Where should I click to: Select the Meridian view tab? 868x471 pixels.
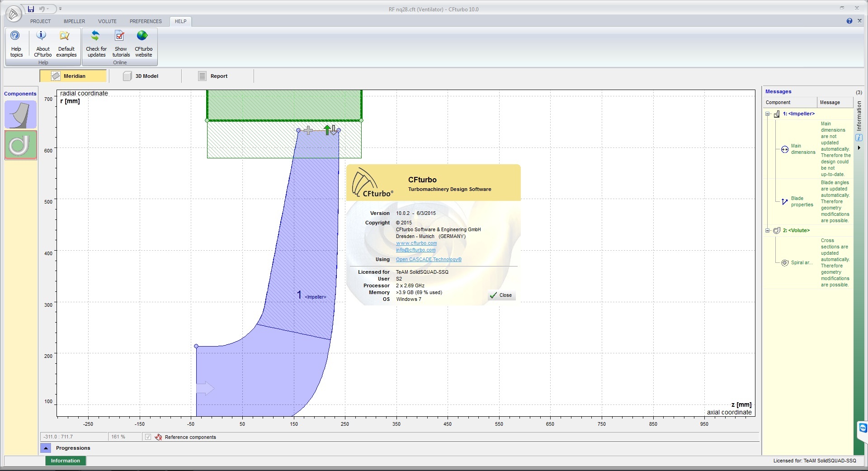tap(73, 76)
